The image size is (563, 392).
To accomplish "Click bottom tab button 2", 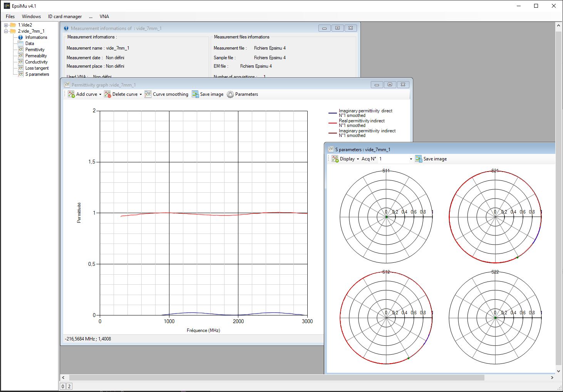I will pos(69,386).
